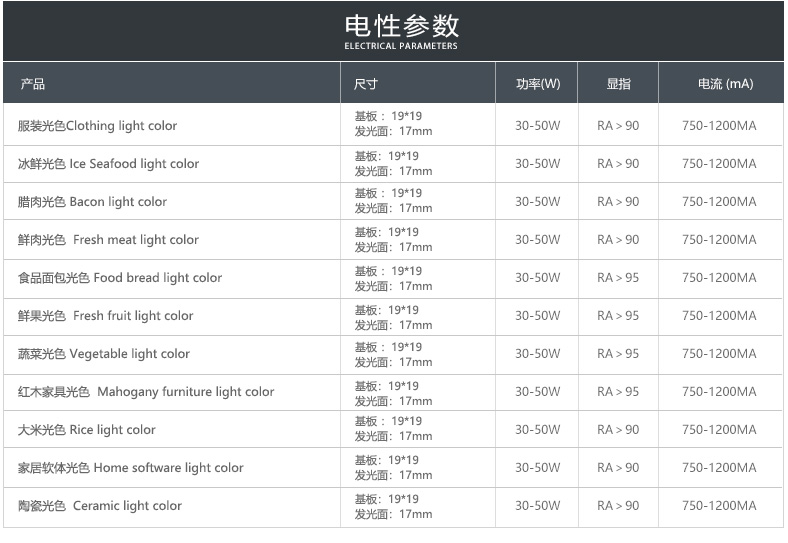Click the Fresh fruit light color entry
788x543 pixels.
(105, 316)
